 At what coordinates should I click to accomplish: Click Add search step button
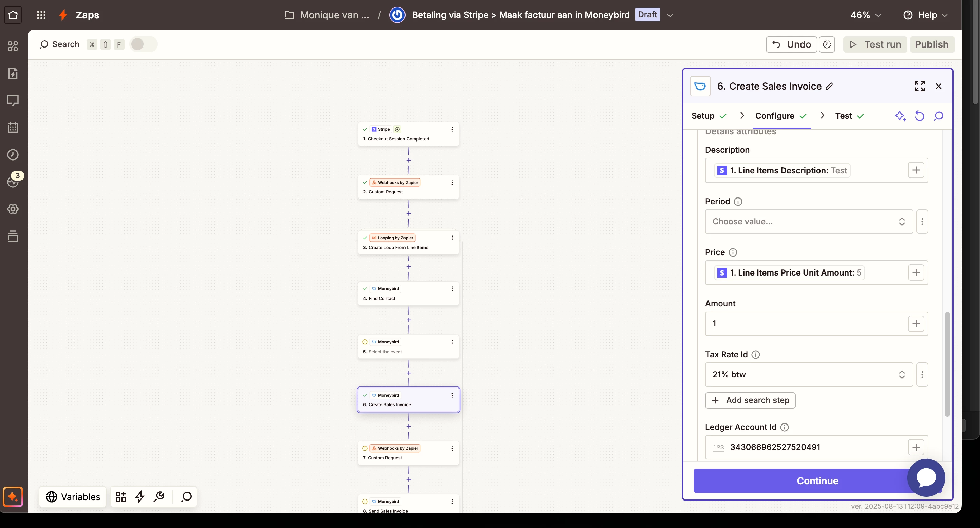pos(750,400)
